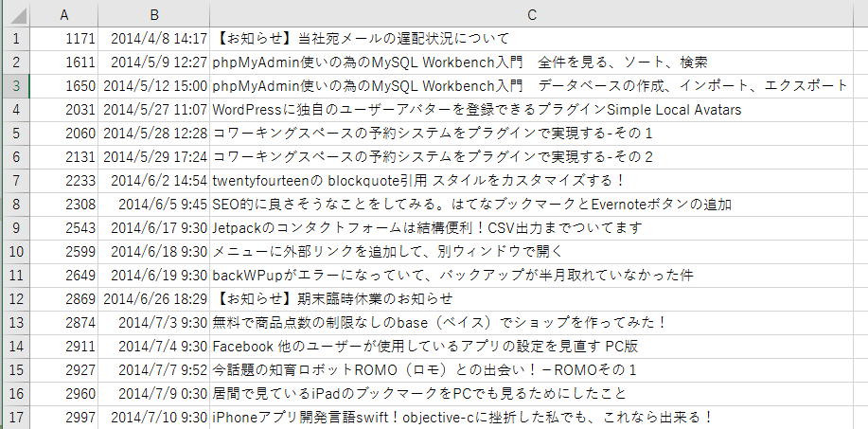Click cell with ID 2031

pos(64,110)
